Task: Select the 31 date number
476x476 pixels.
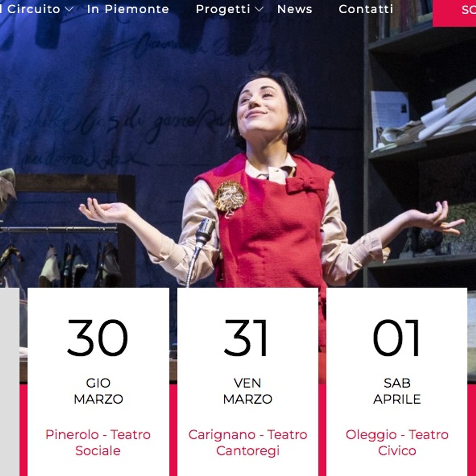Action: (246, 338)
